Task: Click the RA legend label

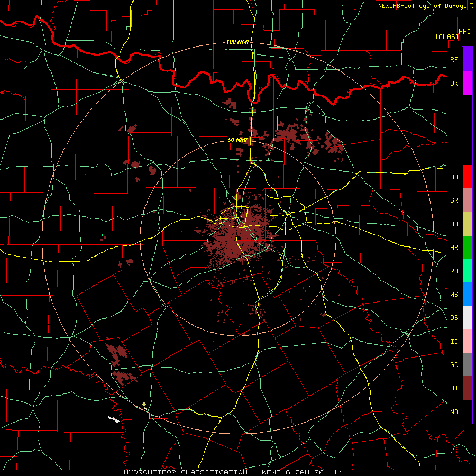Action: point(454,271)
